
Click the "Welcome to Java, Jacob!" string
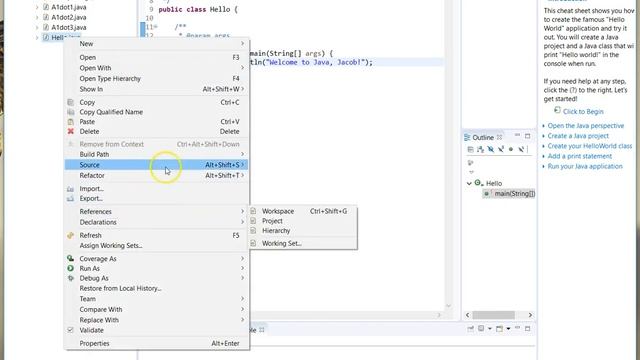(x=316, y=62)
